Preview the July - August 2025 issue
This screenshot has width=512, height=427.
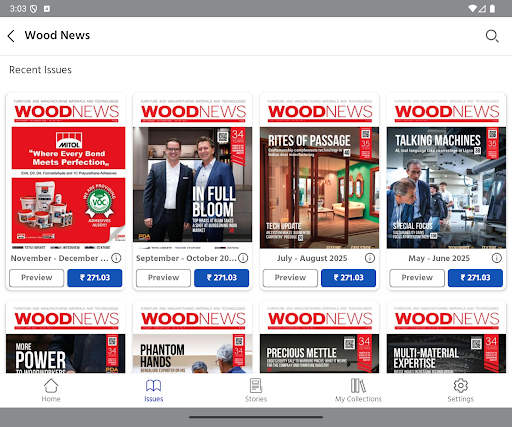pos(290,278)
